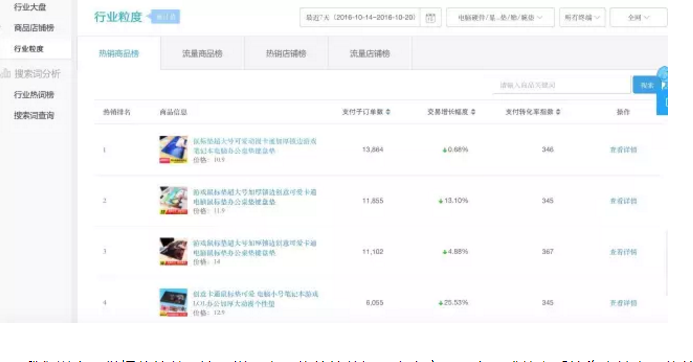Open the title link of rank 3 product
This screenshot has height=362, width=693.
coord(255,248)
